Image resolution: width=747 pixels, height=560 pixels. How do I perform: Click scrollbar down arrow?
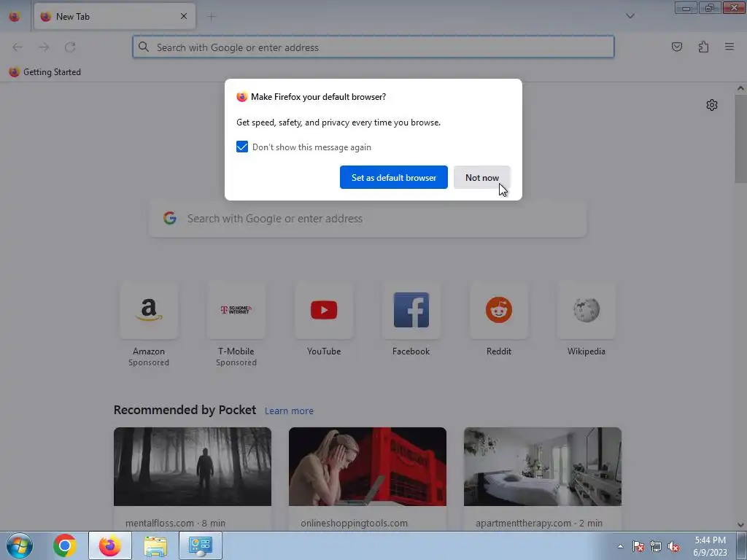tap(740, 525)
